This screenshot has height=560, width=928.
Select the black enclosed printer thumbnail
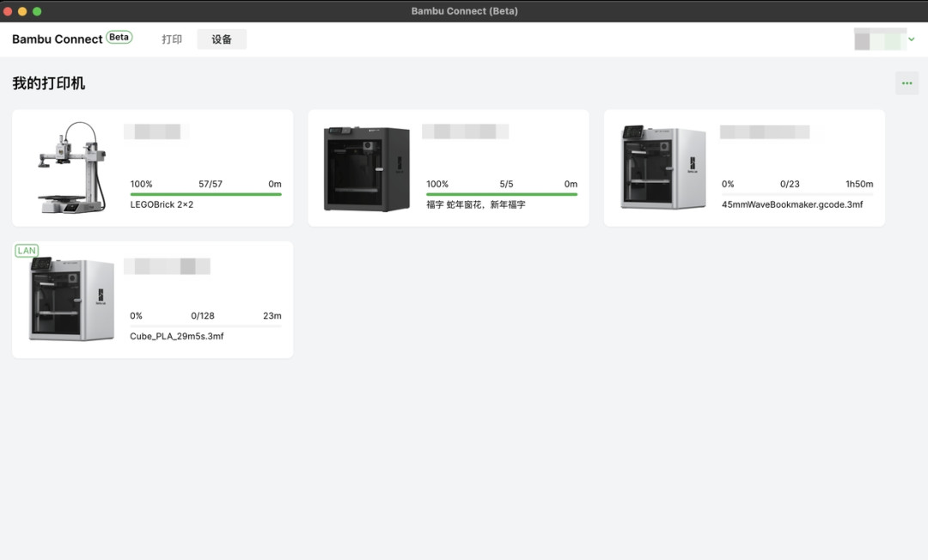tap(366, 168)
